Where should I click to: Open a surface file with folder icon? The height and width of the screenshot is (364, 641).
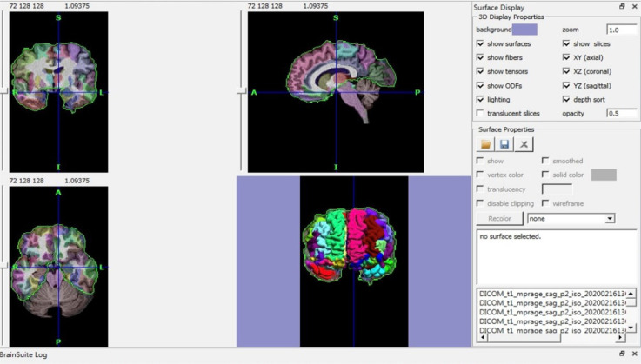(x=485, y=144)
